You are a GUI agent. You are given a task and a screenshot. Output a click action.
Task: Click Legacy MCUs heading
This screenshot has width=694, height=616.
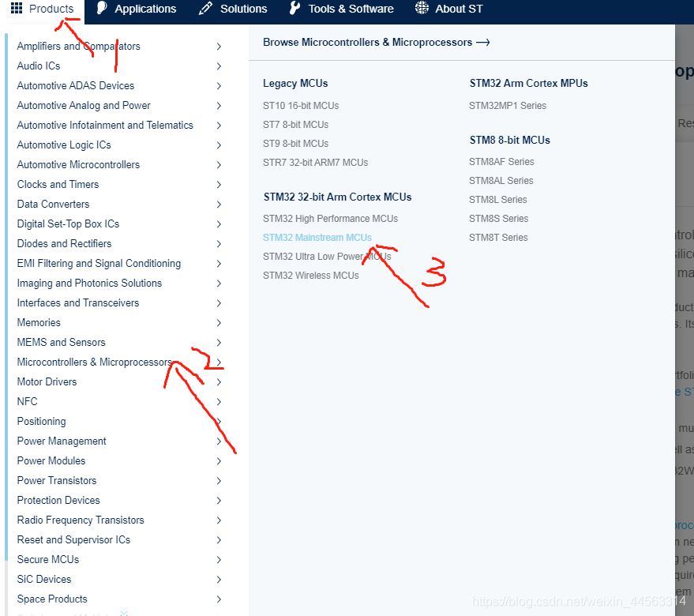pyautogui.click(x=295, y=83)
